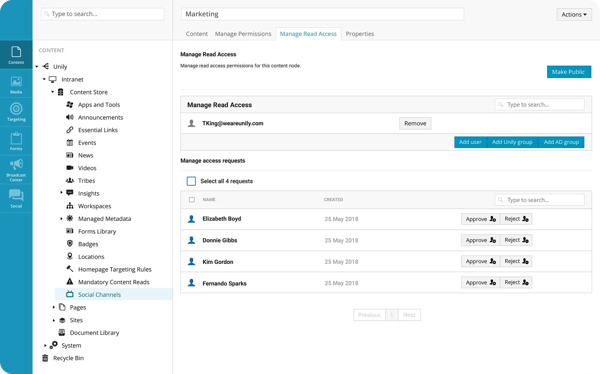This screenshot has width=600, height=374.
Task: Open the Content section in sidebar
Action: click(16, 55)
